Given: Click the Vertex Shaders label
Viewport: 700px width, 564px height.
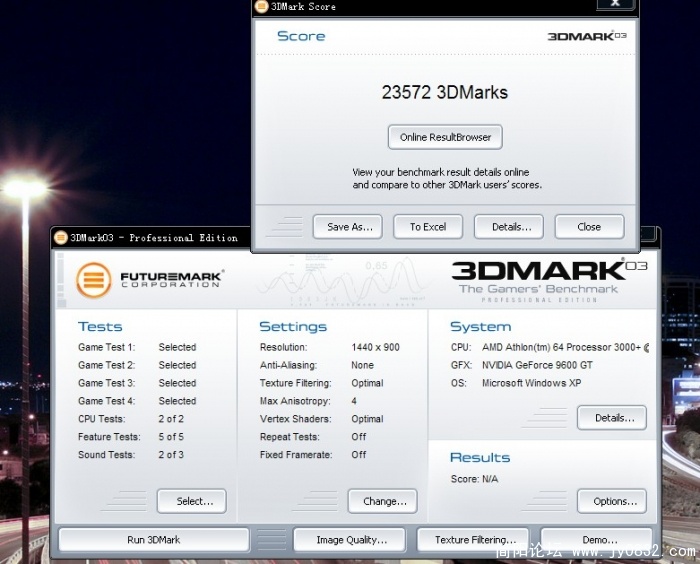Looking at the screenshot, I should pos(296,418).
